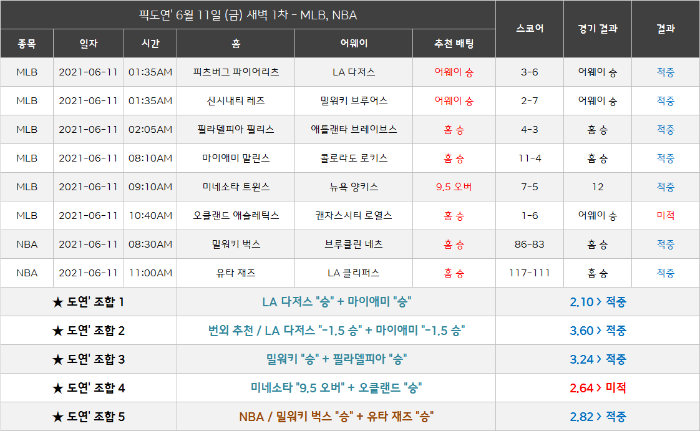Click combo text '밀워키 "승" + 필라델피아 "승"'

click(x=336, y=359)
